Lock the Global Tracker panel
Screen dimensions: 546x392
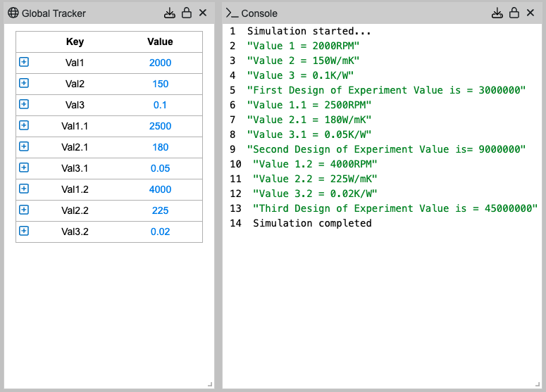coord(187,13)
